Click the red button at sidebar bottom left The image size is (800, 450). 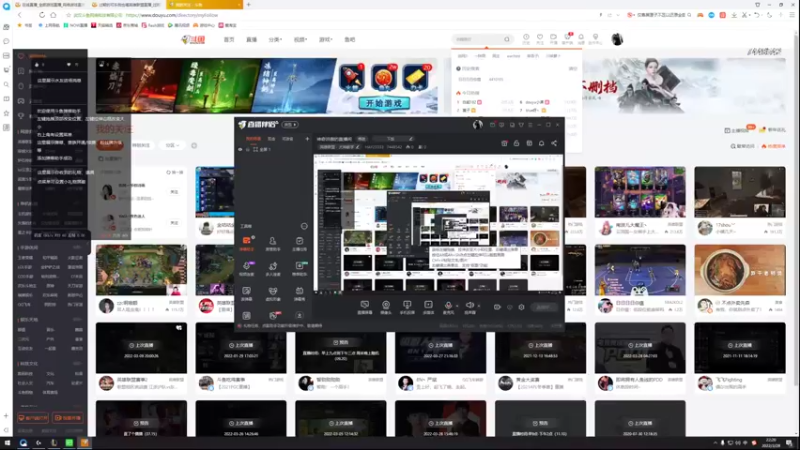click(33, 418)
